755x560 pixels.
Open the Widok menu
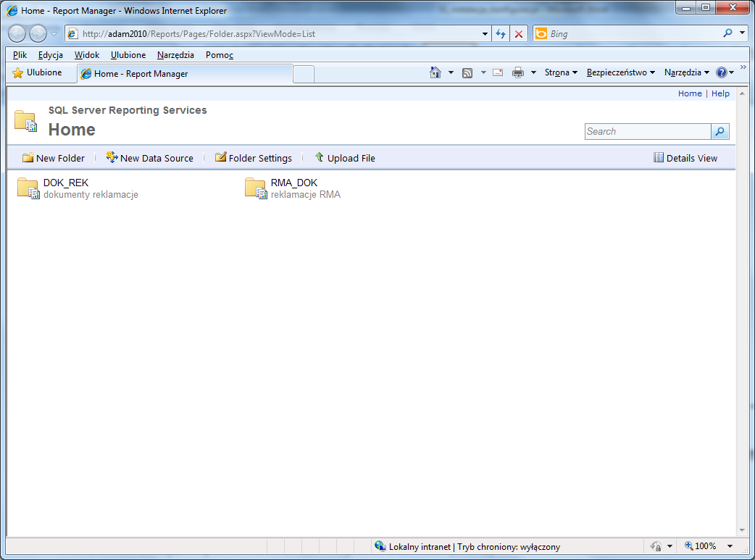[87, 55]
